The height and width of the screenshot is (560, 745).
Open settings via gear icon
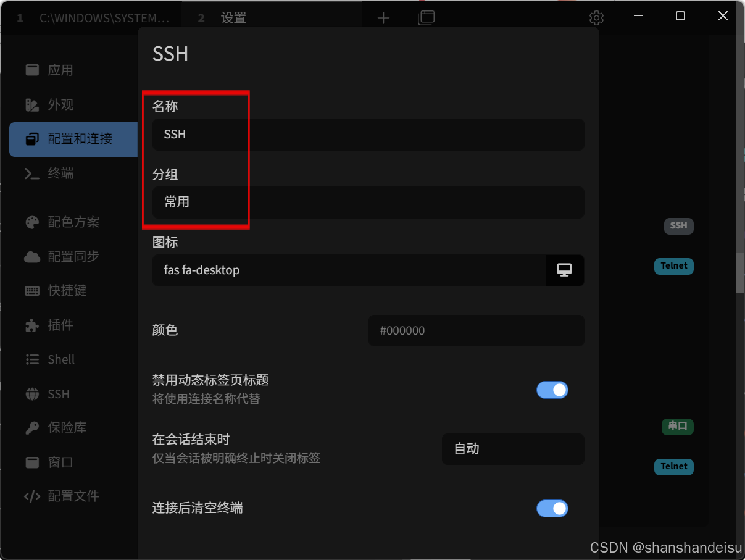click(596, 18)
